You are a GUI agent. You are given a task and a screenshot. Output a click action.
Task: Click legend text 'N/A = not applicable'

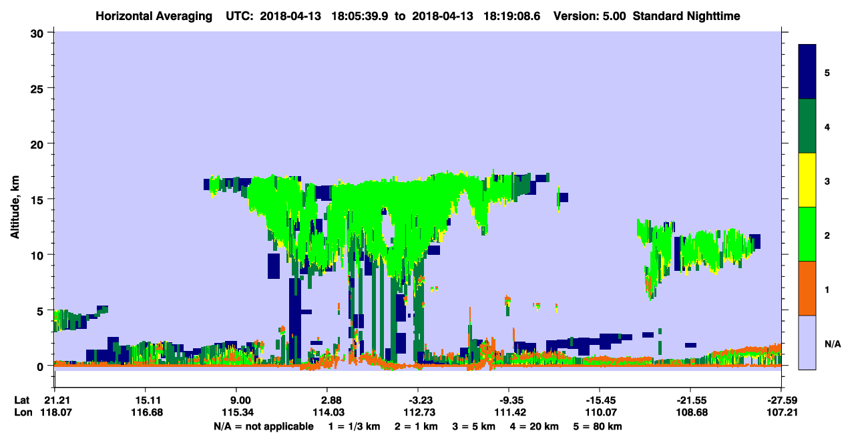tap(264, 426)
